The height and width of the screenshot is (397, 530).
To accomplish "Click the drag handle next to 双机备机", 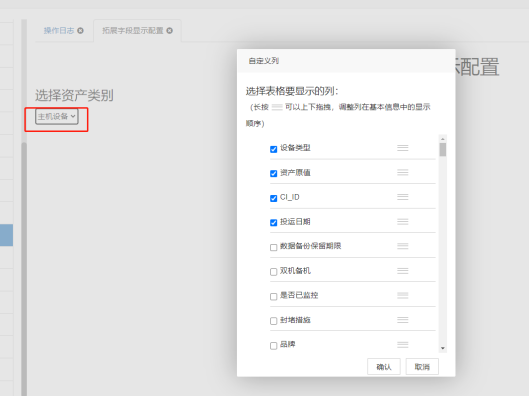I will pyautogui.click(x=403, y=271).
